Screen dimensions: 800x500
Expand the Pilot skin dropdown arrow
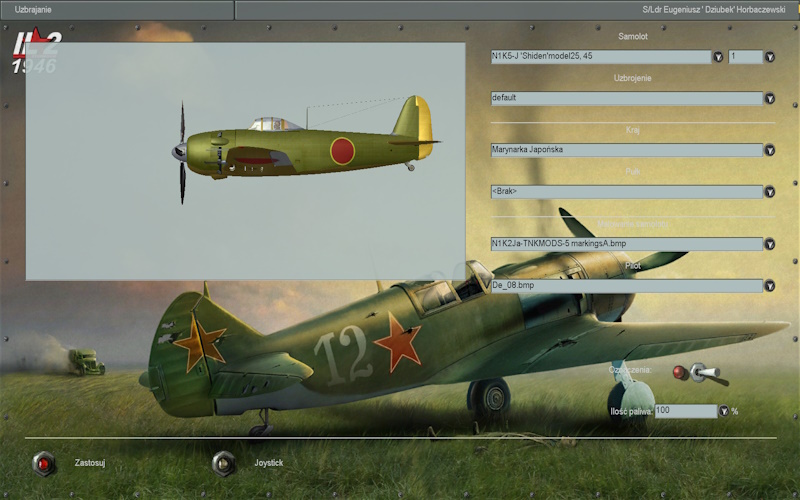769,286
